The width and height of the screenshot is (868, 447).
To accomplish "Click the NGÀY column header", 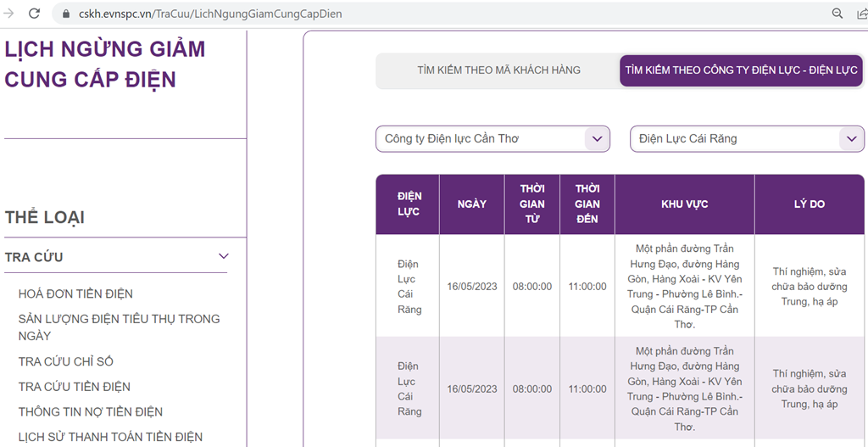I will (471, 204).
